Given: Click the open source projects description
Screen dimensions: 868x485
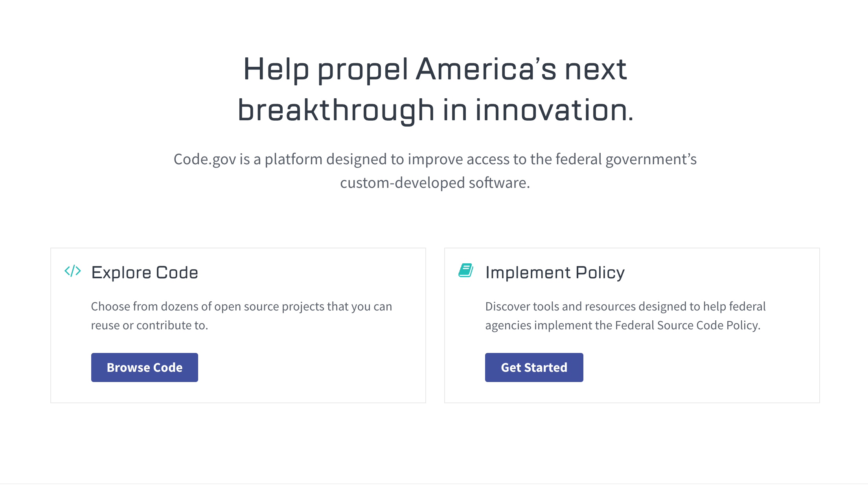Looking at the screenshot, I should click(241, 306).
